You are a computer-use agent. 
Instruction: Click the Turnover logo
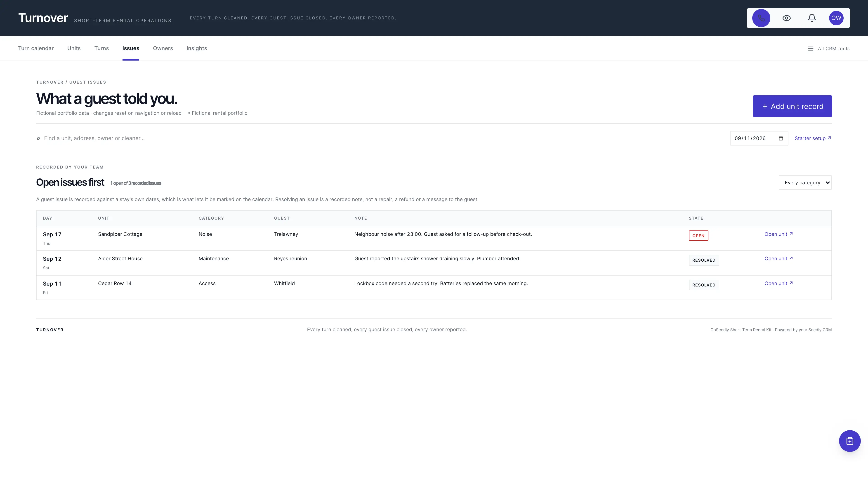tap(43, 18)
